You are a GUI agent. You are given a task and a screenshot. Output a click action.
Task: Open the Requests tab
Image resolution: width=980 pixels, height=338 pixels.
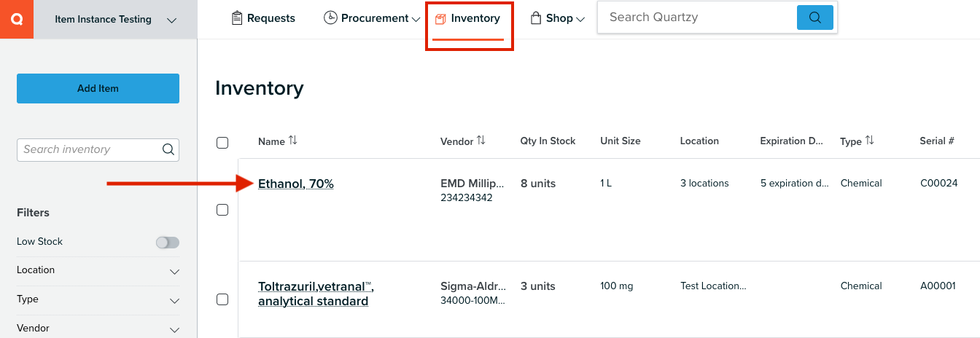[263, 18]
